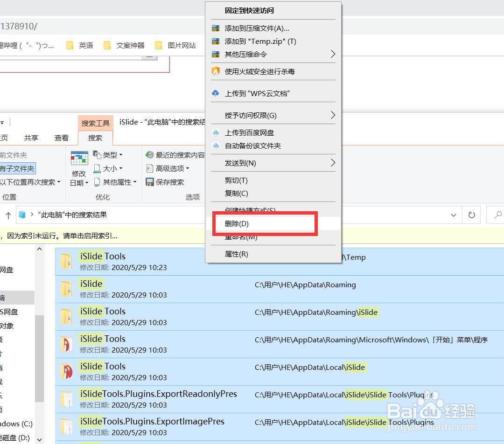Open 其他压缩命令 submenu

click(x=273, y=54)
